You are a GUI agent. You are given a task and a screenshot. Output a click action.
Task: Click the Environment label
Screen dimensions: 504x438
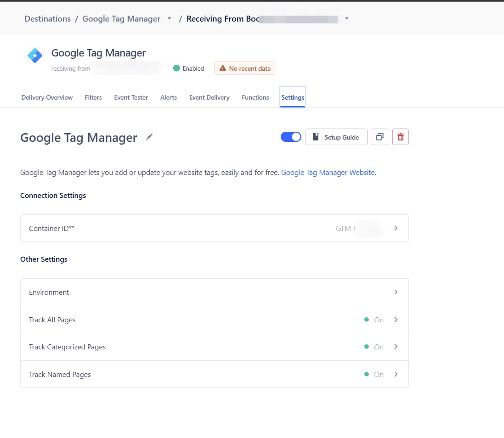point(49,292)
